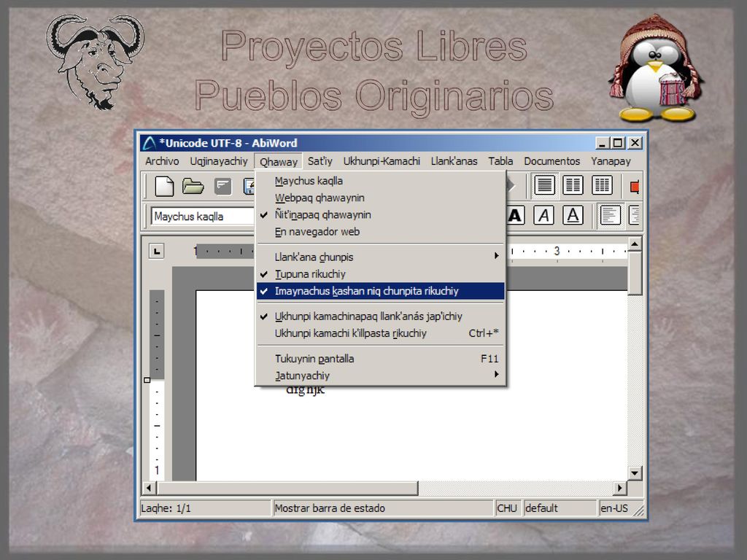The image size is (747, 560).
Task: Open the Uqjinayachiy menu
Action: [219, 161]
